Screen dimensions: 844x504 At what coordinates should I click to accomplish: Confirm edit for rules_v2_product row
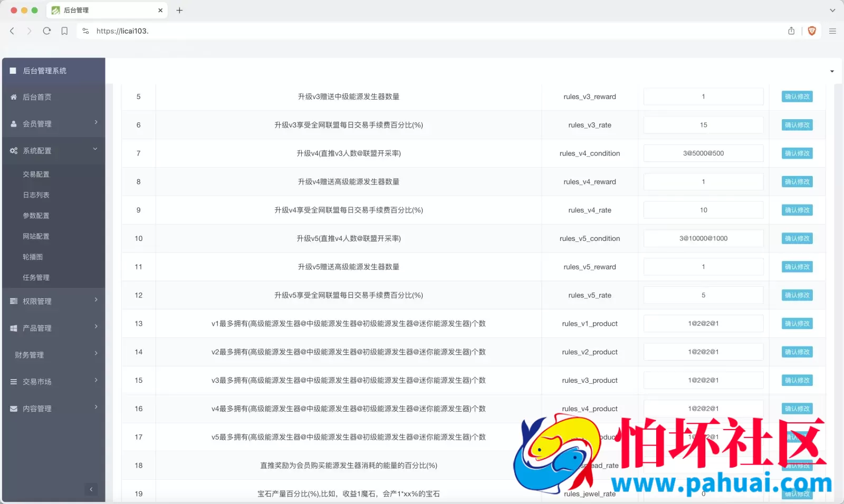[x=797, y=352]
